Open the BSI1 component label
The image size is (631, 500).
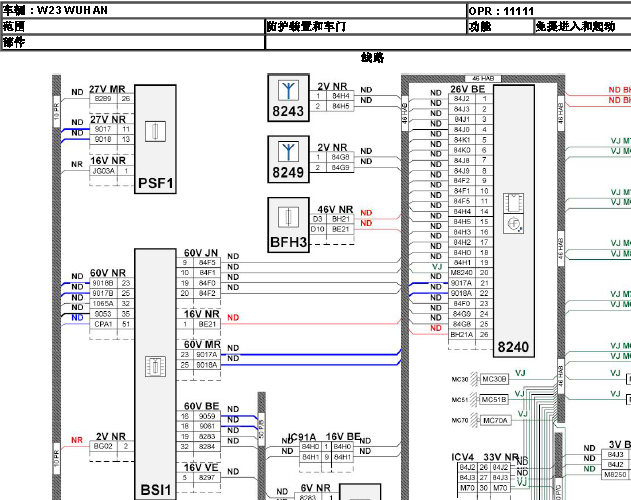(x=155, y=490)
